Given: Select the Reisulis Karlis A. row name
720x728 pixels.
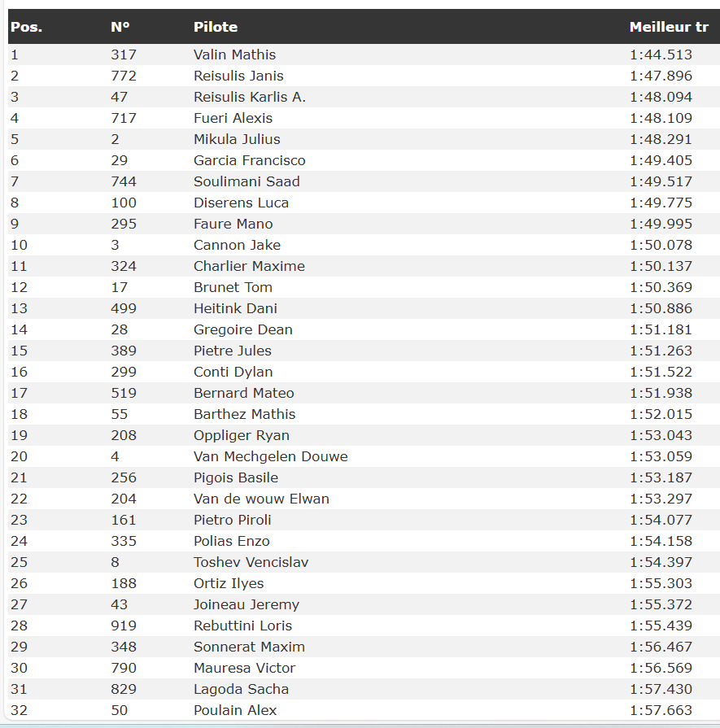Looking at the screenshot, I should pos(250,97).
